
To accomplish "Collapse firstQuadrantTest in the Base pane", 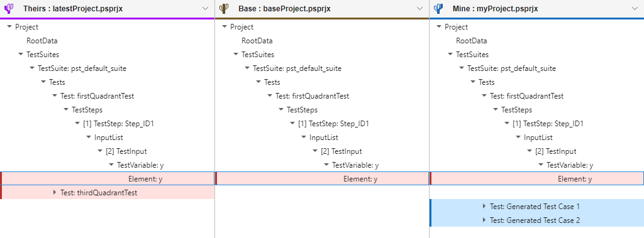I will pos(270,95).
